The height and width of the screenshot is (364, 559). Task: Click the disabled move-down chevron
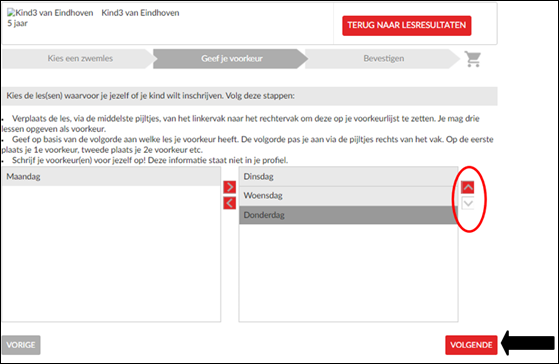[468, 204]
